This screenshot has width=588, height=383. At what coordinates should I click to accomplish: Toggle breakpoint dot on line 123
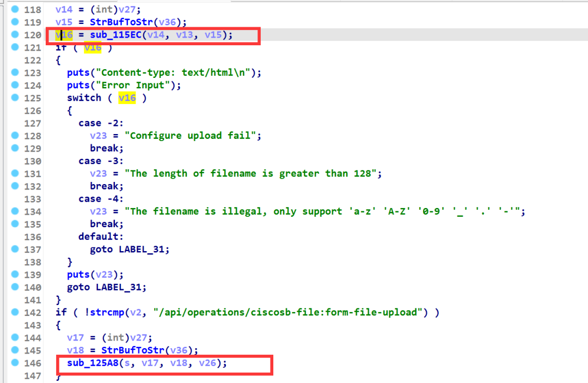tap(15, 72)
